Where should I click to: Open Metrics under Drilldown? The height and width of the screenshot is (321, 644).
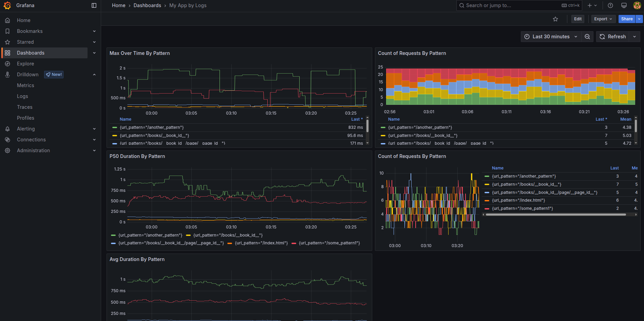pyautogui.click(x=25, y=85)
